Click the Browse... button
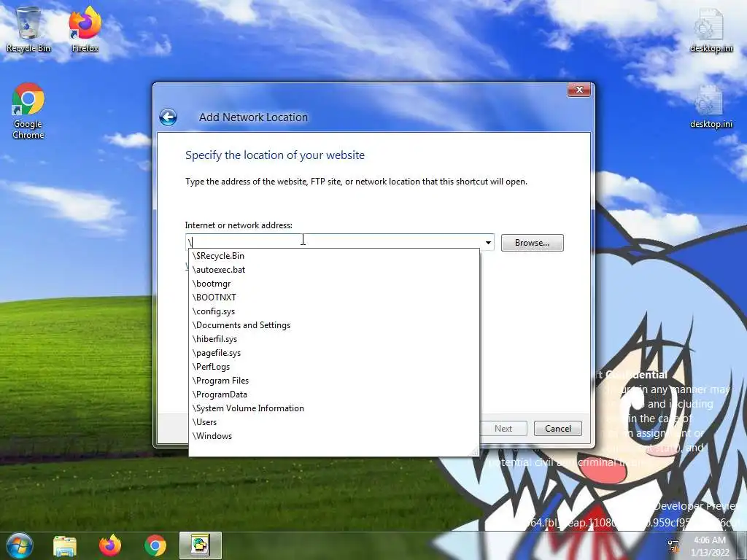This screenshot has height=560, width=747. (x=532, y=243)
